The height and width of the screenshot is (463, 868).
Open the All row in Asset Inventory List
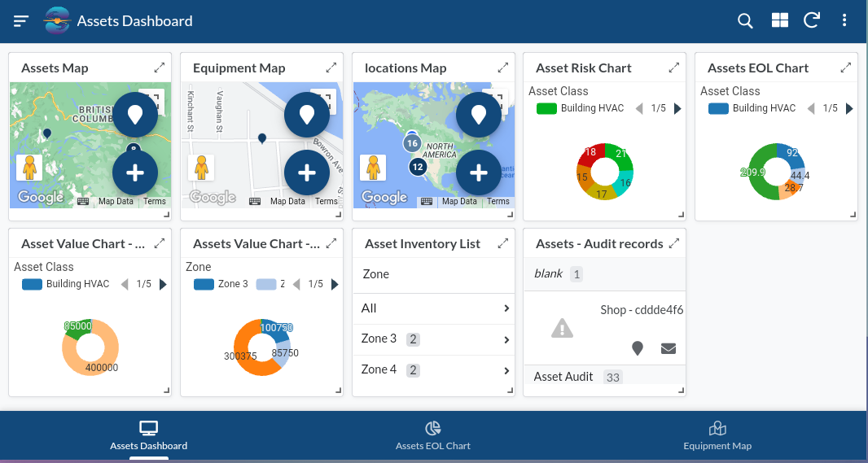tap(434, 308)
